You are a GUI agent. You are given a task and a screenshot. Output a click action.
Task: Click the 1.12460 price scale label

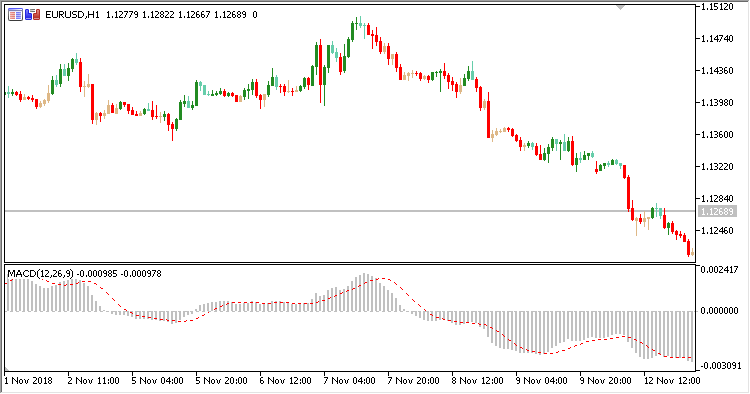tap(717, 231)
